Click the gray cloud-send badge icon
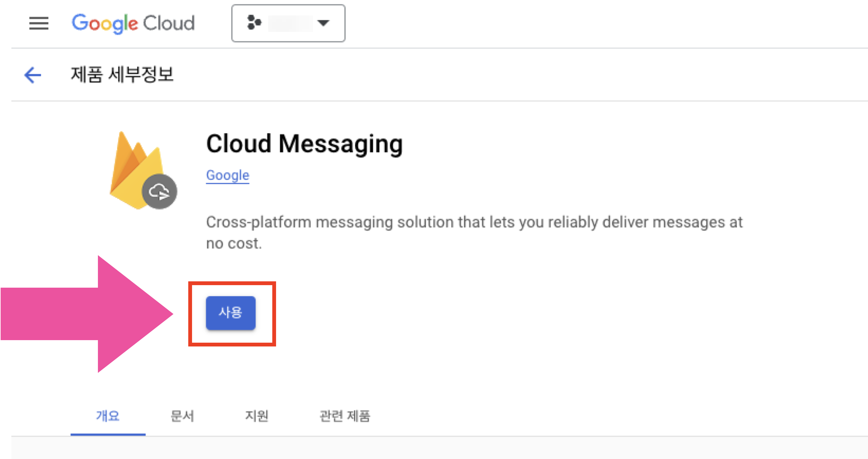Image resolution: width=868 pixels, height=459 pixels. coord(160,192)
